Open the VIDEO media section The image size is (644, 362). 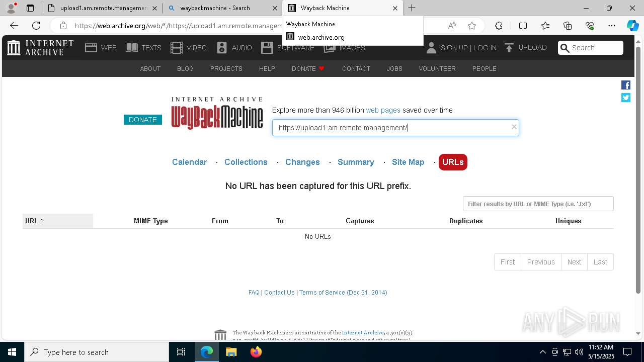pyautogui.click(x=189, y=48)
